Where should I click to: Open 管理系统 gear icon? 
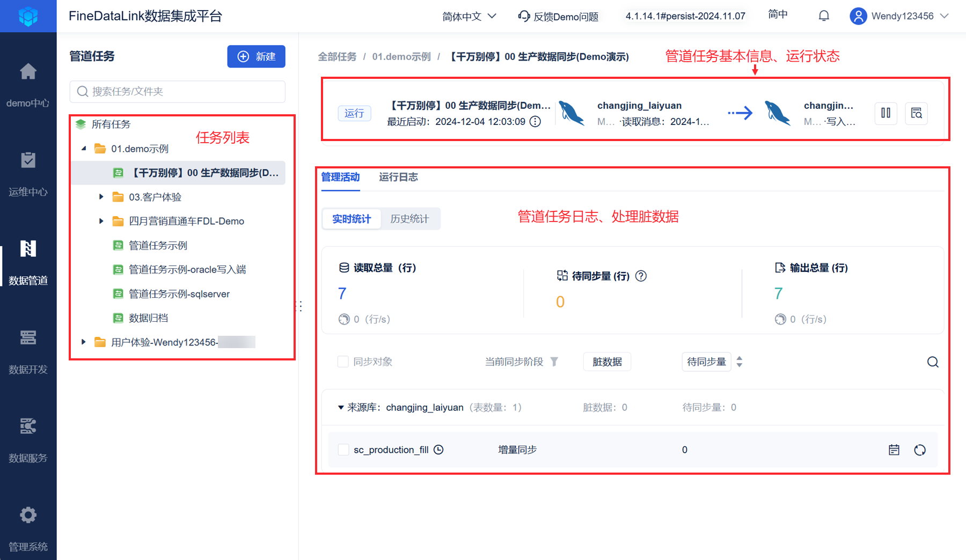[x=28, y=515]
